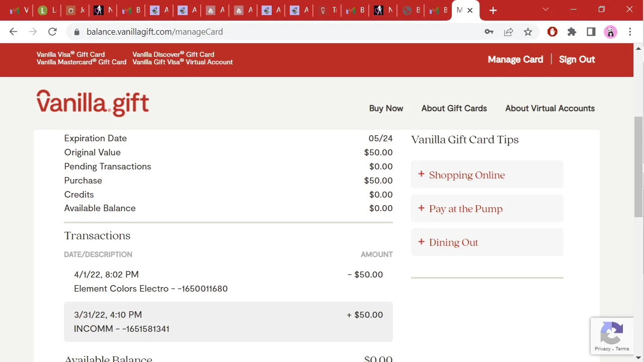The image size is (644, 362).
Task: Click Vanilla Gift Visa Virtual Account text
Action: coord(183,62)
